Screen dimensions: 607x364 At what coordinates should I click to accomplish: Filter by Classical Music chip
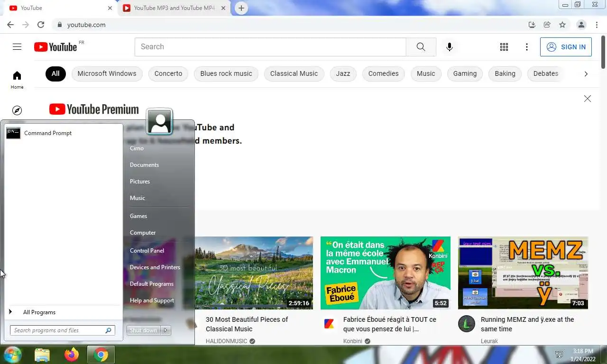pyautogui.click(x=294, y=73)
